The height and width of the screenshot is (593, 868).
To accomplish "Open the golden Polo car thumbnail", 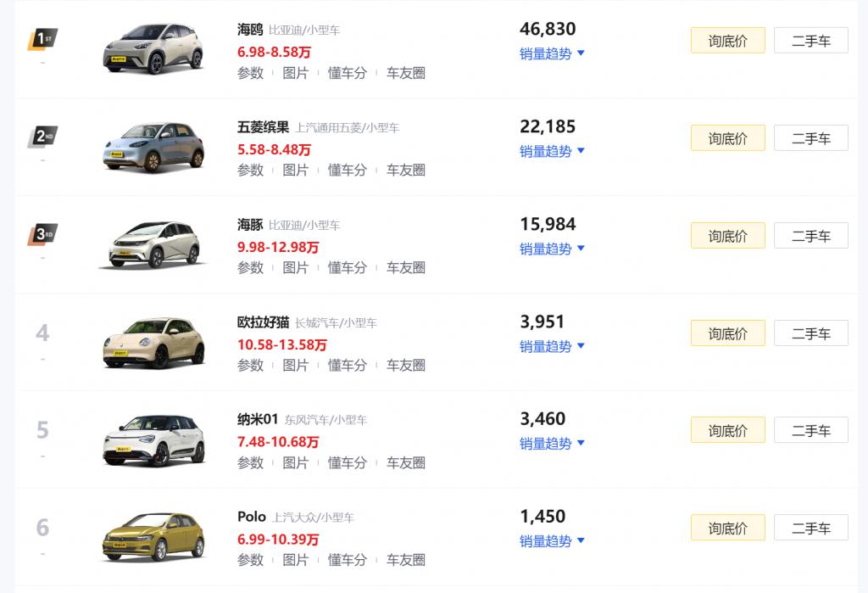I will (153, 536).
